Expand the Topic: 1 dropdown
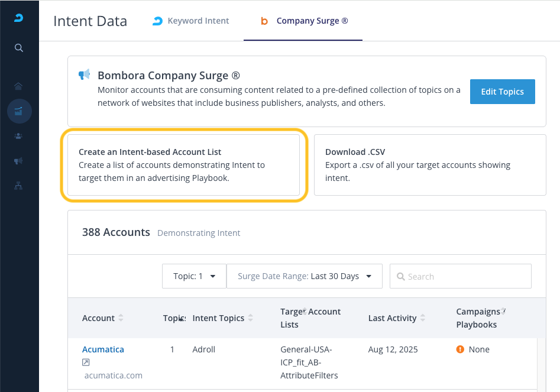 point(194,276)
